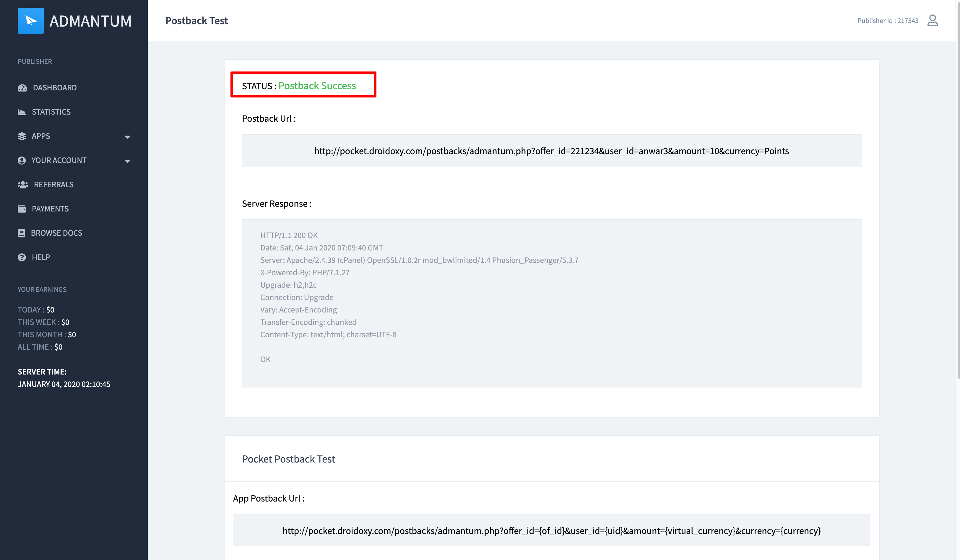Expand the Apps submenu arrow

pyautogui.click(x=127, y=137)
